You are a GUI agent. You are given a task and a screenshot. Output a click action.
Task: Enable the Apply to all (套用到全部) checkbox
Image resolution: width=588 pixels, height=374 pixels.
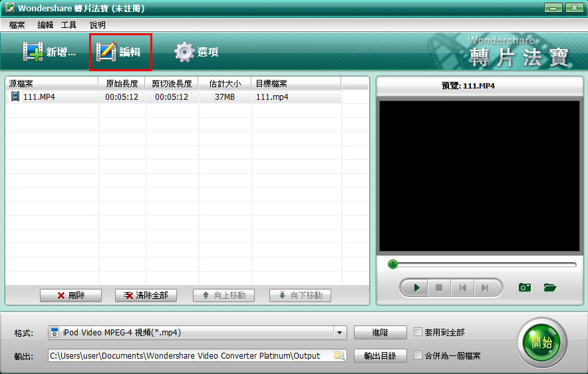coord(418,332)
